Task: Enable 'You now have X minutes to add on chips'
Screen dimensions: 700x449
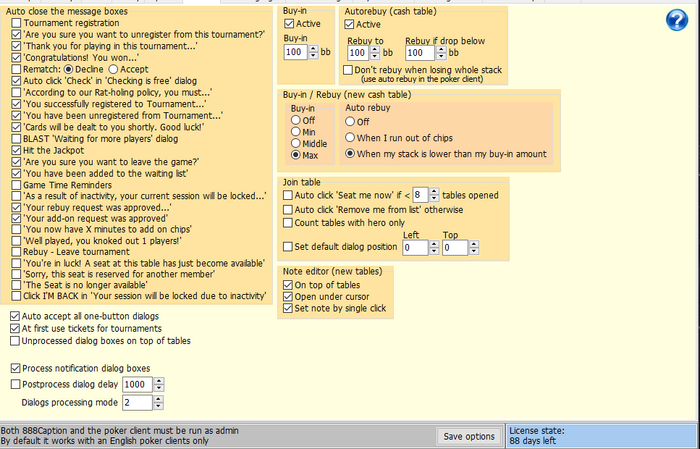Action: point(16,229)
